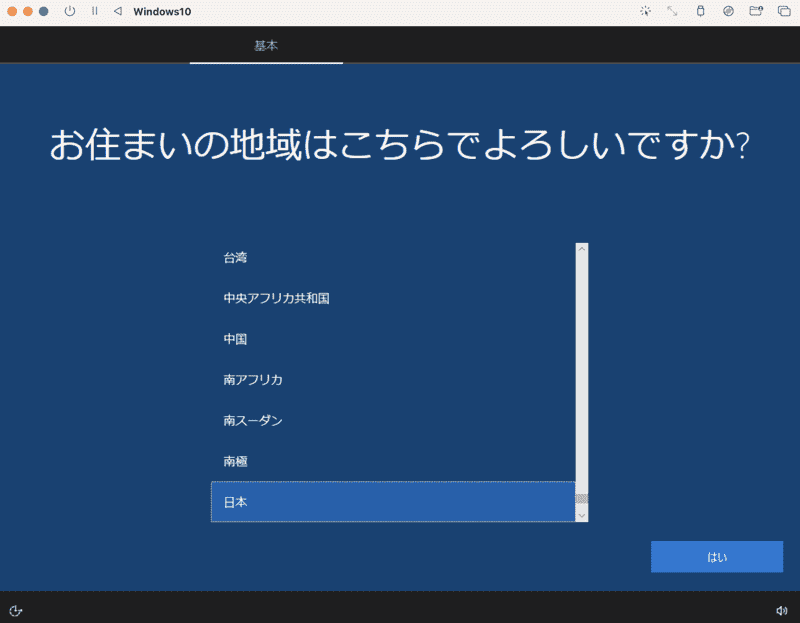The width and height of the screenshot is (800, 623).
Task: Pick 南極 from the region list
Action: 393,462
